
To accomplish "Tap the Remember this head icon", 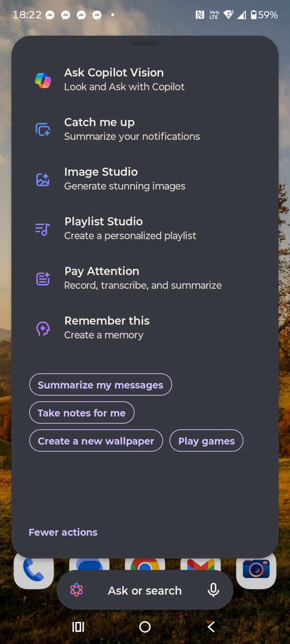I will tap(43, 328).
